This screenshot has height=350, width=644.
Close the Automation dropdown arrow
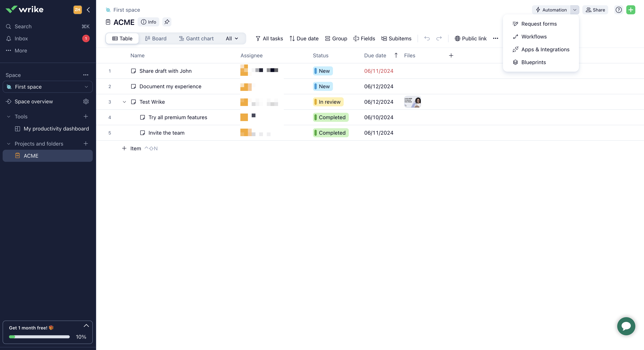tap(575, 10)
